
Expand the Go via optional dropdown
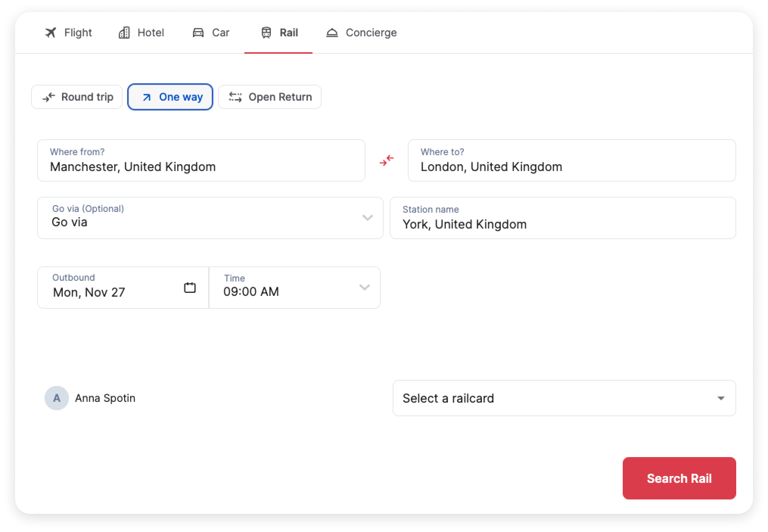210,218
